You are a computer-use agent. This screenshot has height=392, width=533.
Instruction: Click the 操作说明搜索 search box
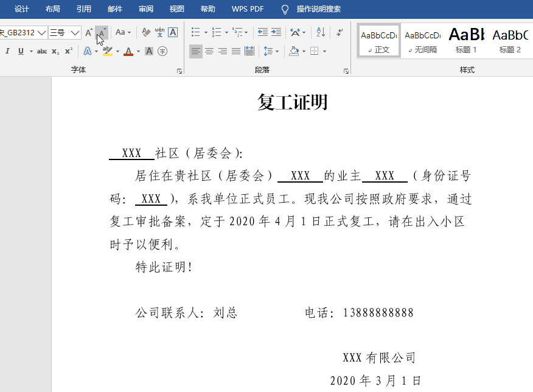(x=318, y=9)
